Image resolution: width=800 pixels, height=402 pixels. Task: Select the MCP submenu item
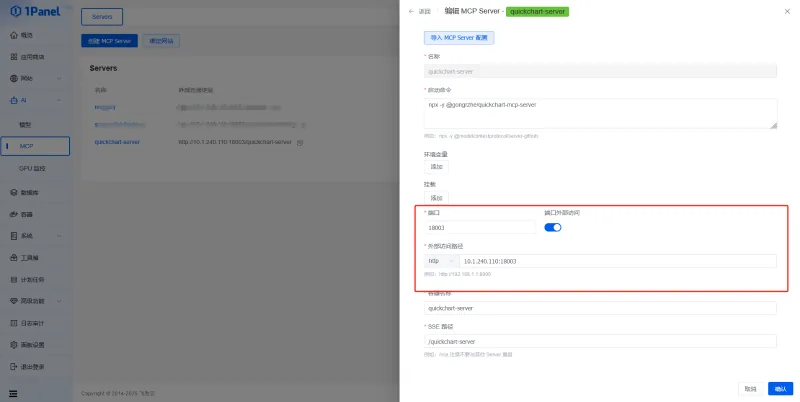(x=35, y=146)
